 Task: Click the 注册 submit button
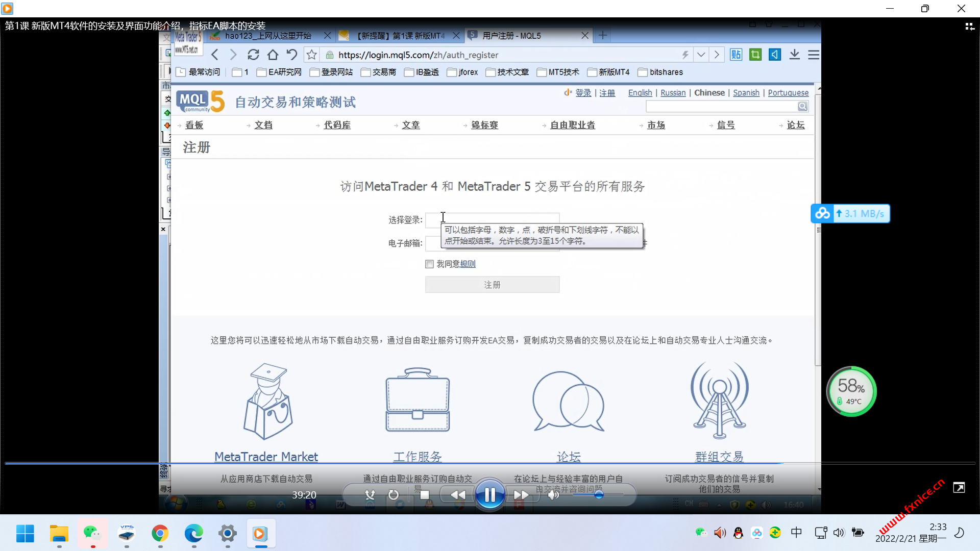click(492, 285)
